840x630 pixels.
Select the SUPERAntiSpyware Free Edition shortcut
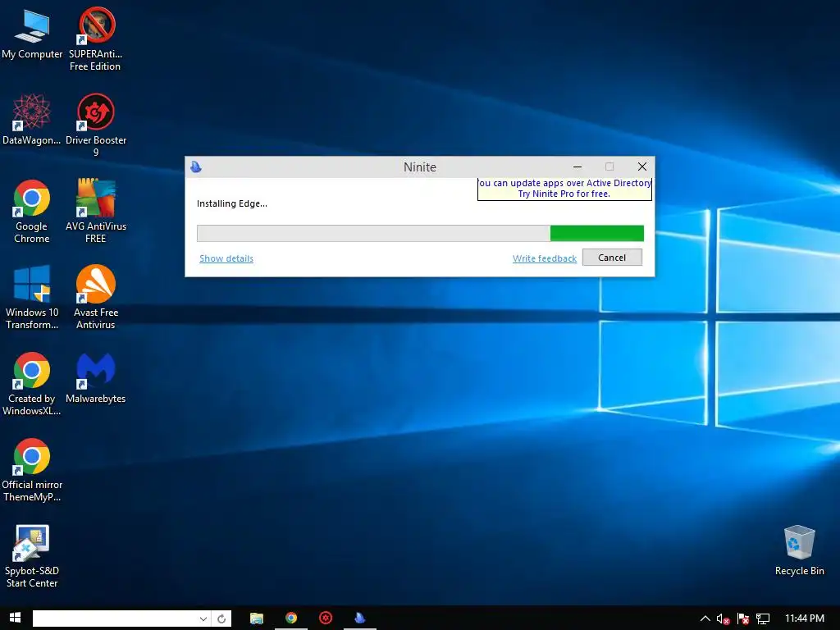coord(95,39)
